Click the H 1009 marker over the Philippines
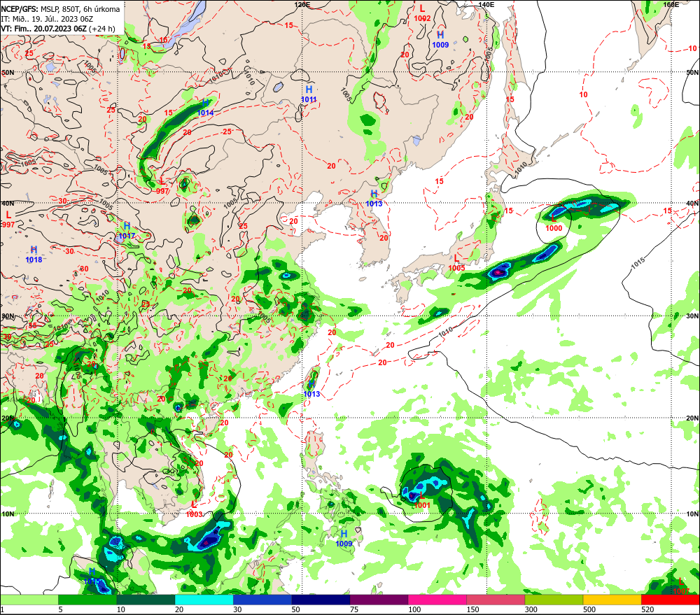700x615 pixels. [x=344, y=539]
